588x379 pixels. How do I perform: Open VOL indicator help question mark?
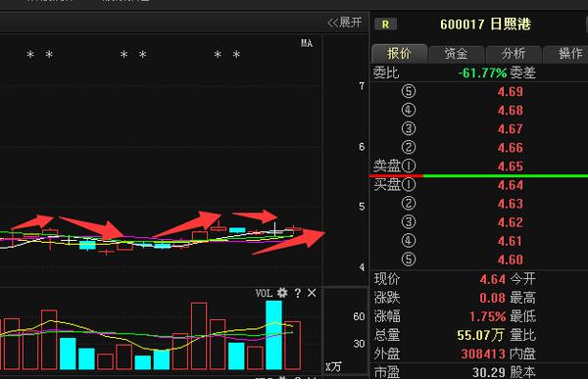coord(297,293)
